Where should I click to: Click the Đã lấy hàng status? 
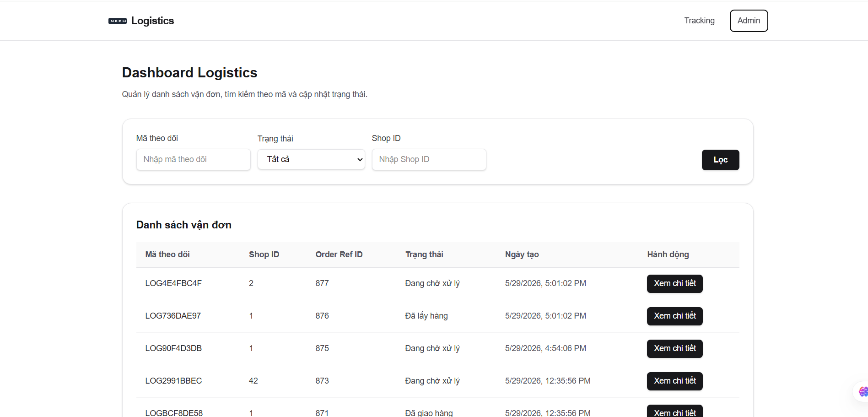tap(426, 316)
